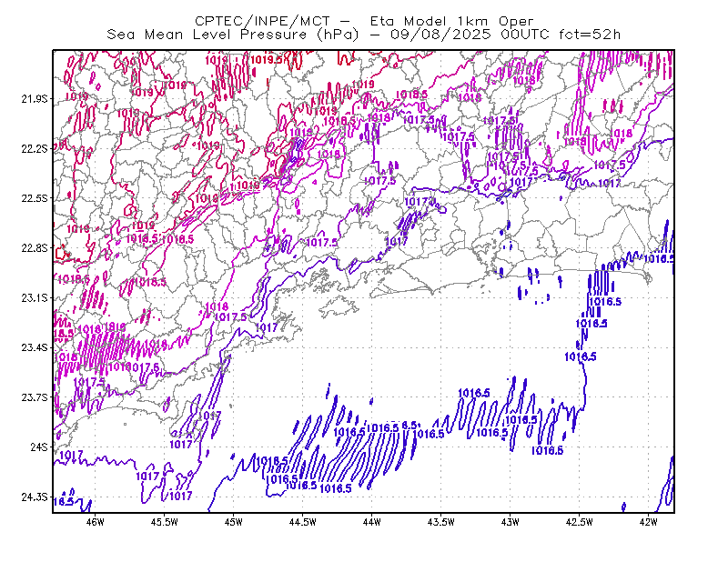The image size is (728, 562).
Task: Click the "22.5S" latitude axis label
Action: [x=35, y=198]
